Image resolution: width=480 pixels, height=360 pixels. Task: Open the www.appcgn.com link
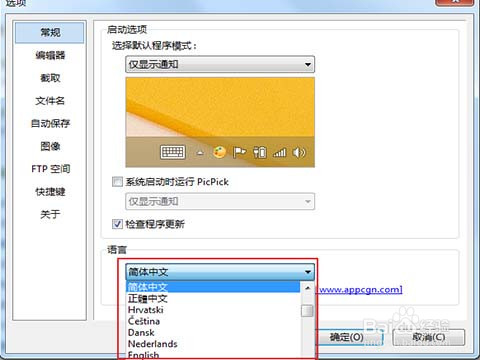(361, 289)
